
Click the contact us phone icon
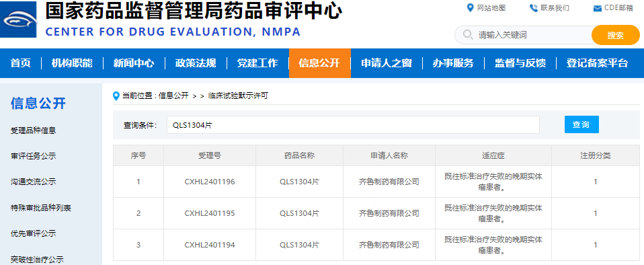point(534,8)
